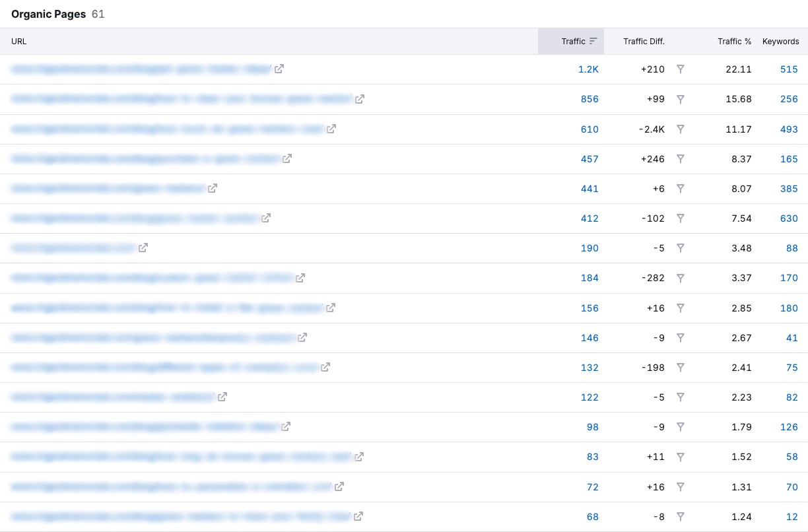Open the 256 keywords link
Image resolution: width=808 pixels, height=532 pixels.
tap(789, 99)
